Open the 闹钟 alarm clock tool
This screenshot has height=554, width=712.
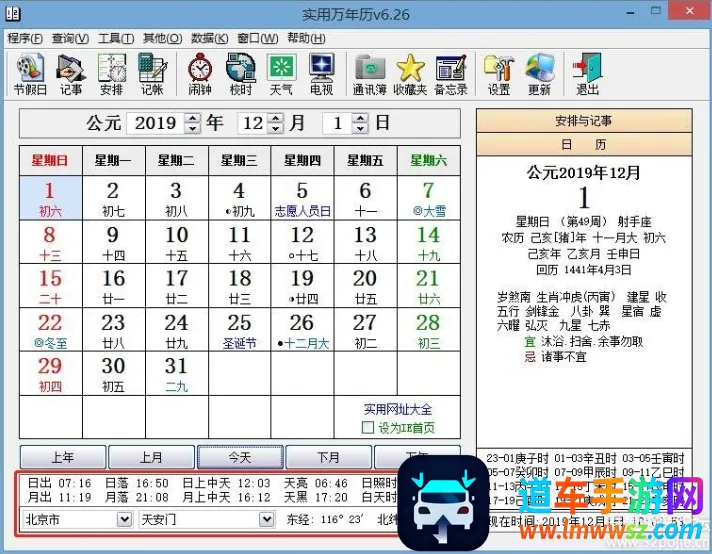(200, 74)
